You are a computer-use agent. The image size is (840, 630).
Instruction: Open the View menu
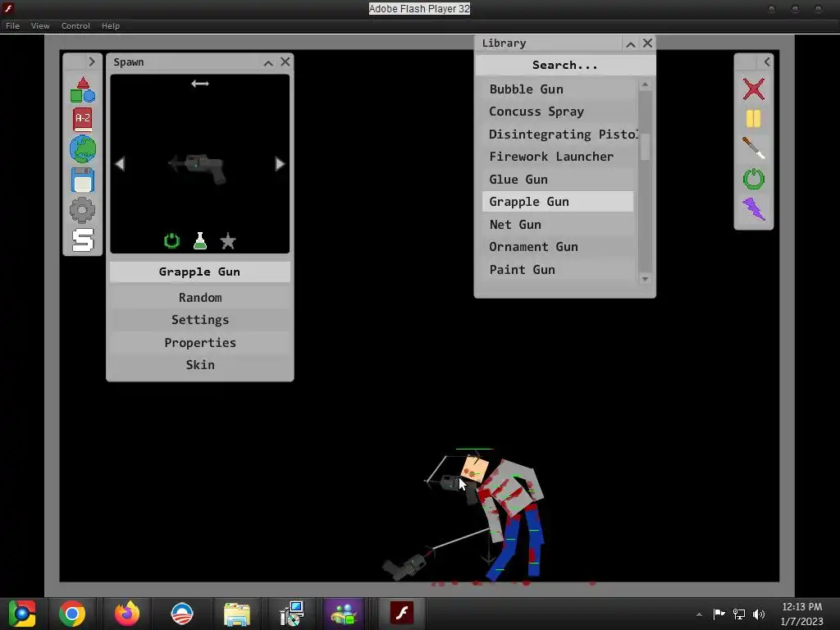coord(40,25)
